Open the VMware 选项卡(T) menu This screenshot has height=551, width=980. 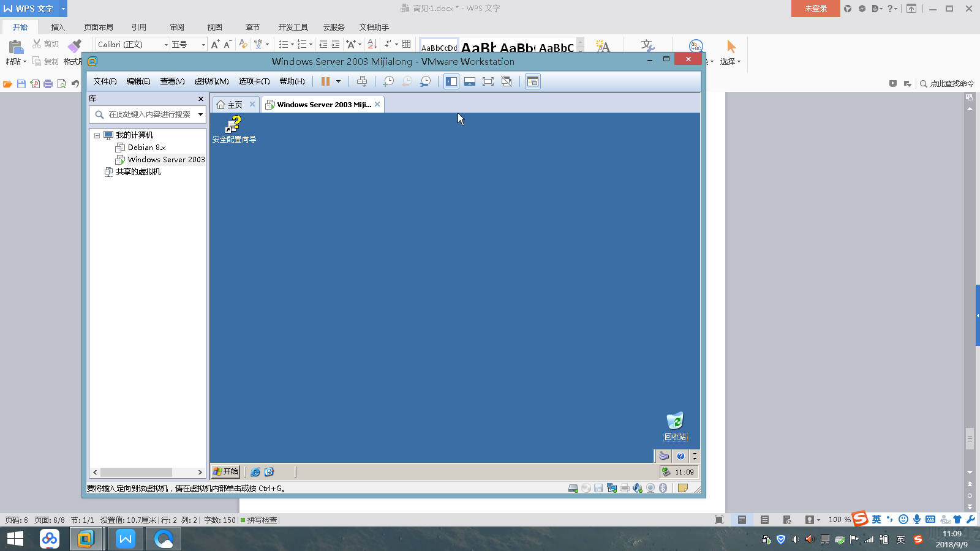pos(254,81)
